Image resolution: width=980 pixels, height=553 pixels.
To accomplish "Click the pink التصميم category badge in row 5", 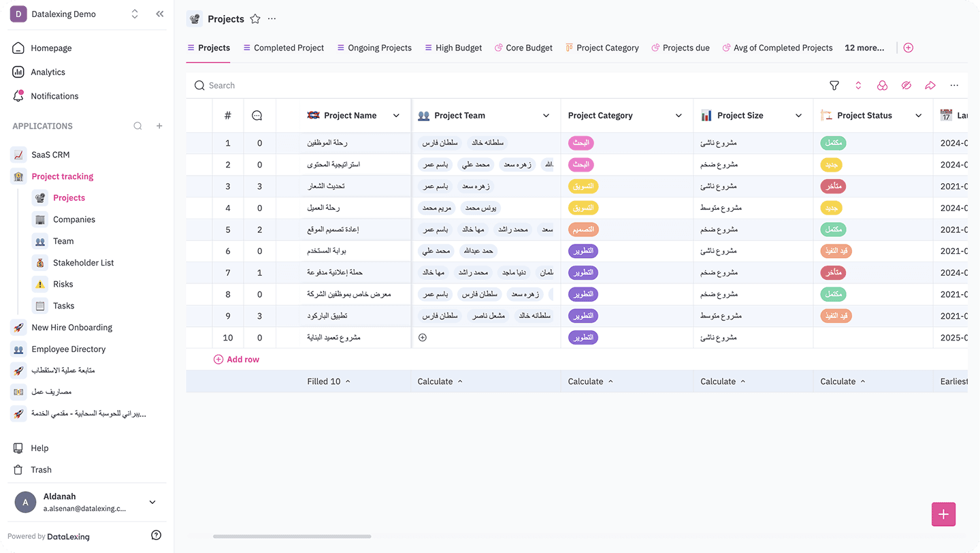I will pos(583,230).
